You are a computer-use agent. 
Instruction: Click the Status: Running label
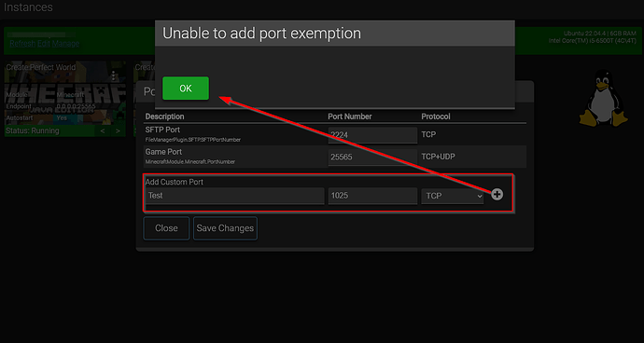(33, 130)
